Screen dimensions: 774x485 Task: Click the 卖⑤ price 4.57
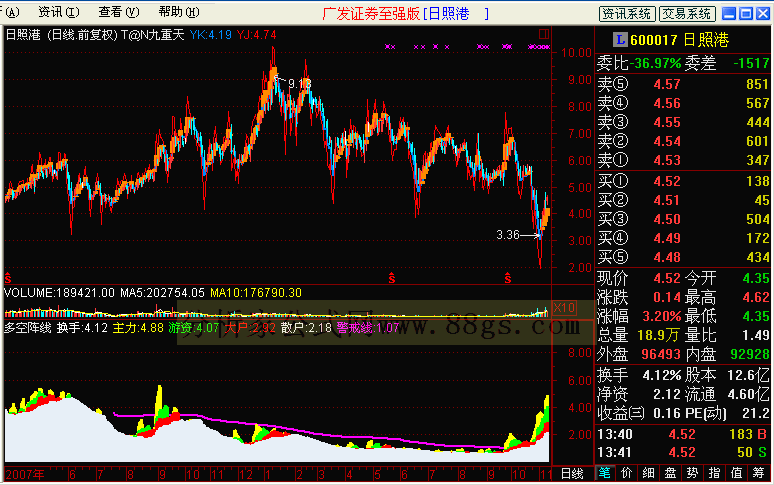(x=667, y=84)
